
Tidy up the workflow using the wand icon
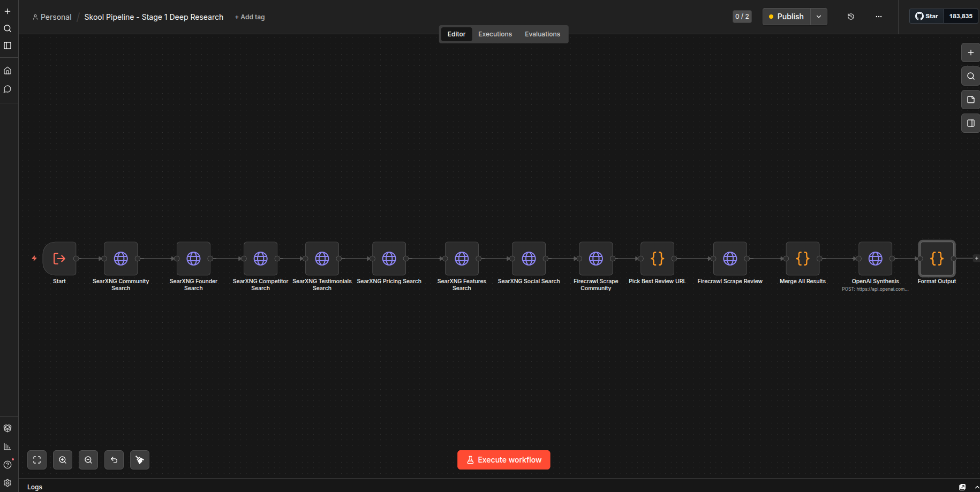(x=139, y=459)
